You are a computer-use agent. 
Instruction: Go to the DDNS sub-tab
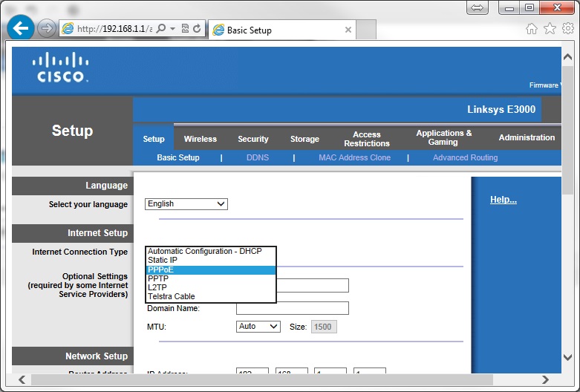pyautogui.click(x=258, y=157)
